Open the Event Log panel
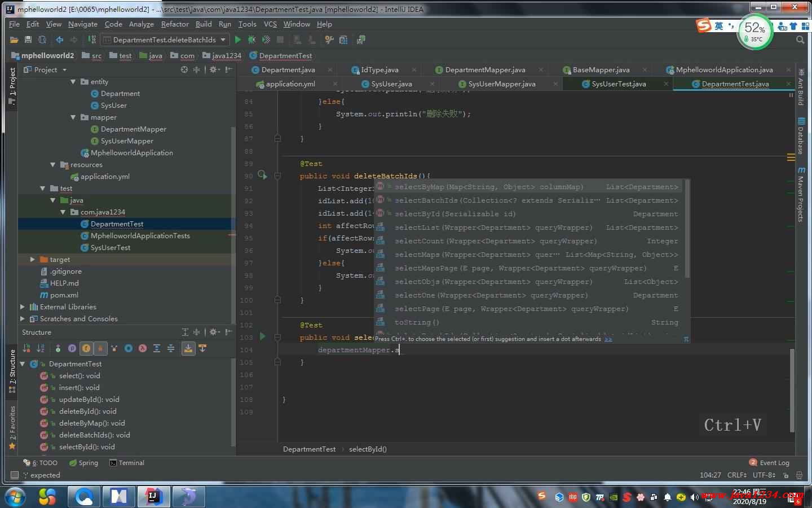The width and height of the screenshot is (812, 508). click(770, 463)
